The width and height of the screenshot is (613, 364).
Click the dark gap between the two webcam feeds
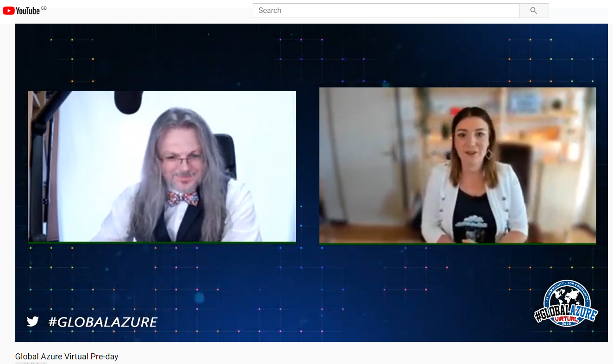click(307, 167)
